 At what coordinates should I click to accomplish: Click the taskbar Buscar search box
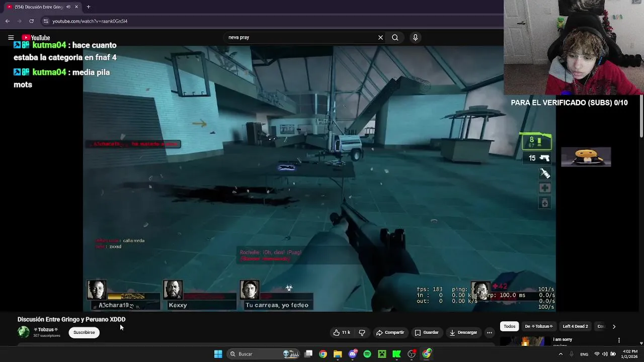click(x=264, y=354)
